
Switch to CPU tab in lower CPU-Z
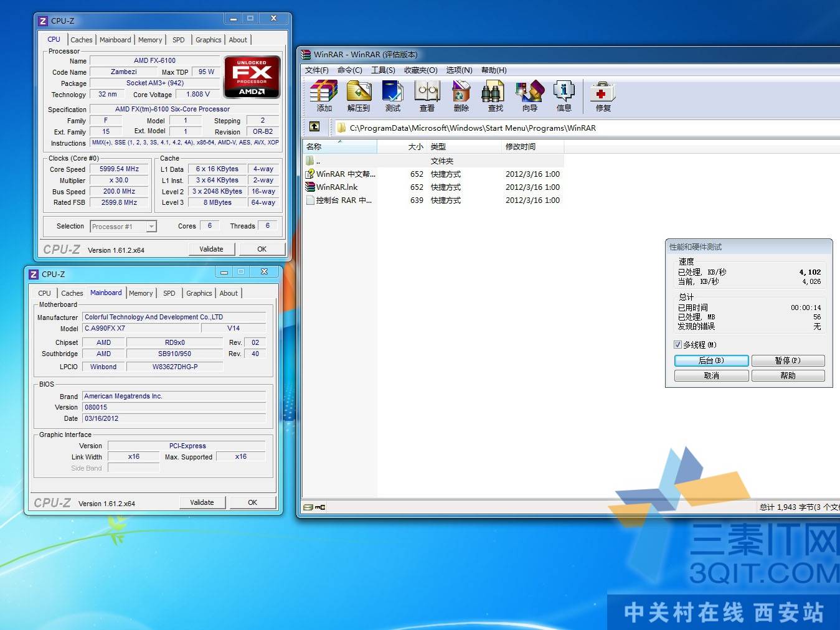(44, 293)
